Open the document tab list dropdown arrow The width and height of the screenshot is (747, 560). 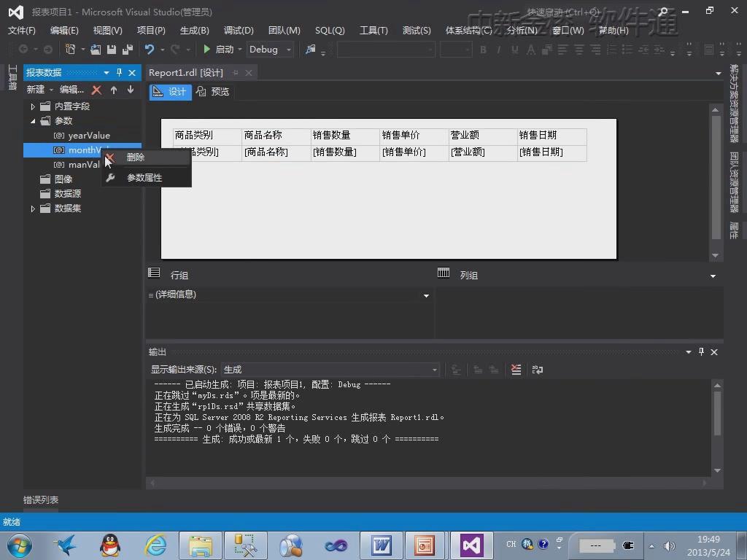(718, 74)
